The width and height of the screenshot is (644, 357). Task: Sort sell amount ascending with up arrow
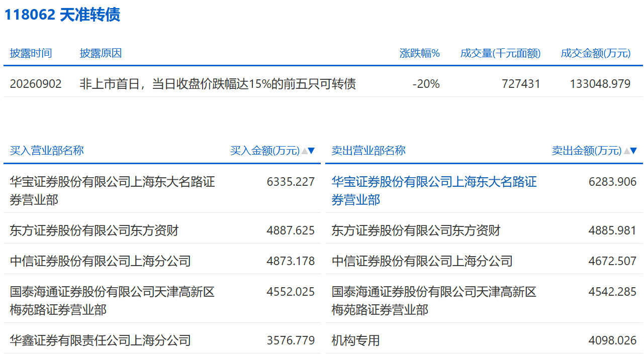626,151
